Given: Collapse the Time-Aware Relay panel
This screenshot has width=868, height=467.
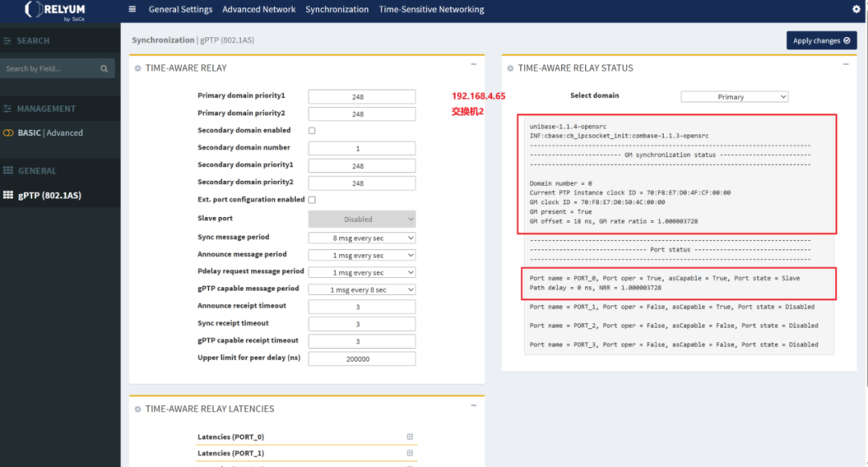Looking at the screenshot, I should [x=474, y=65].
